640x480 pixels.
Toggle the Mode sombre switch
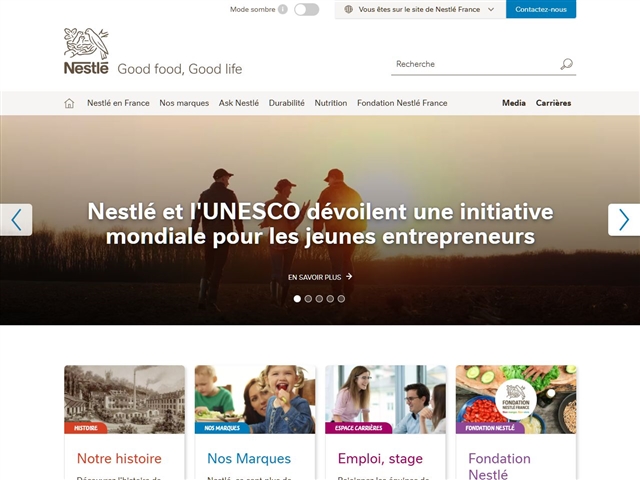[307, 9]
